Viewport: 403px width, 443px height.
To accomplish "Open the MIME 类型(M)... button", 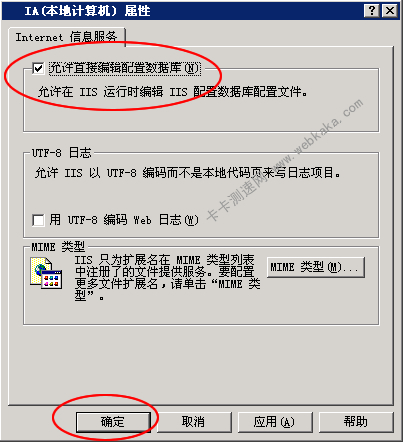I will [x=316, y=267].
